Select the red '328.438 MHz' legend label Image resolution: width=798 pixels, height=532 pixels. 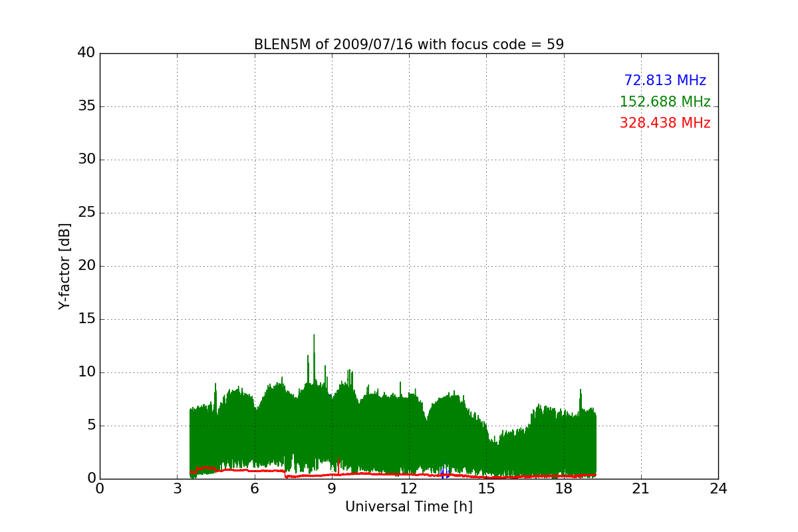(x=665, y=123)
